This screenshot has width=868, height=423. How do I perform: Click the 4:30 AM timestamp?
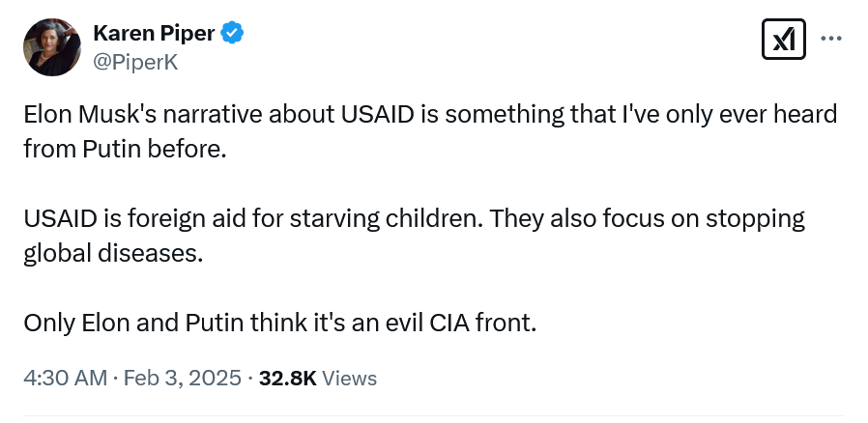coord(66,379)
